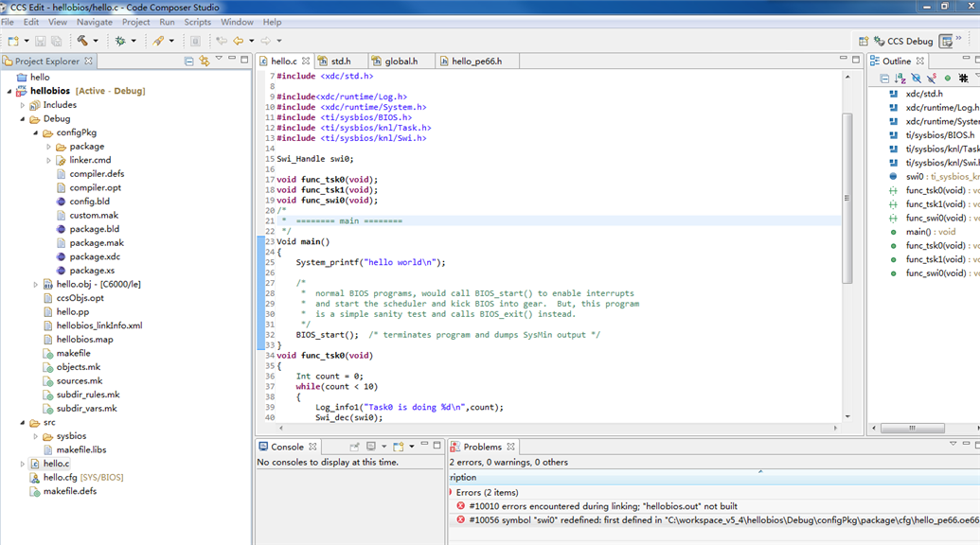Toggle Link with Editor in Project Explorer
This screenshot has height=545, width=980.
(x=204, y=61)
